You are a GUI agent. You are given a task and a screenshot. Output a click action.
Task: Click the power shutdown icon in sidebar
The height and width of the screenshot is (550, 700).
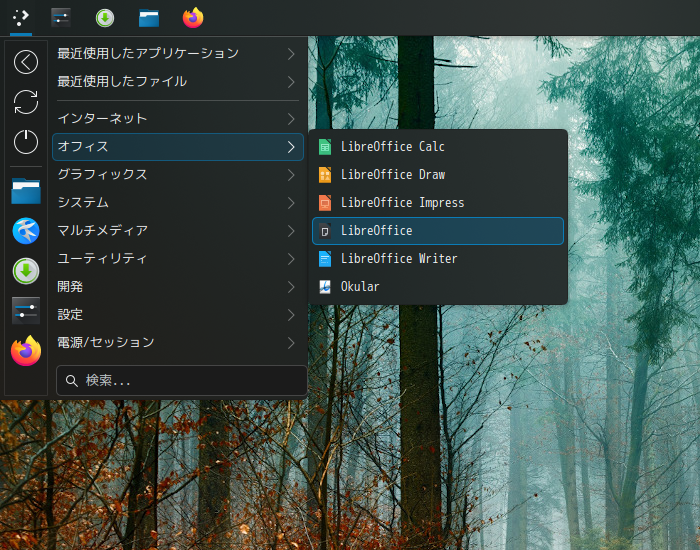click(26, 142)
